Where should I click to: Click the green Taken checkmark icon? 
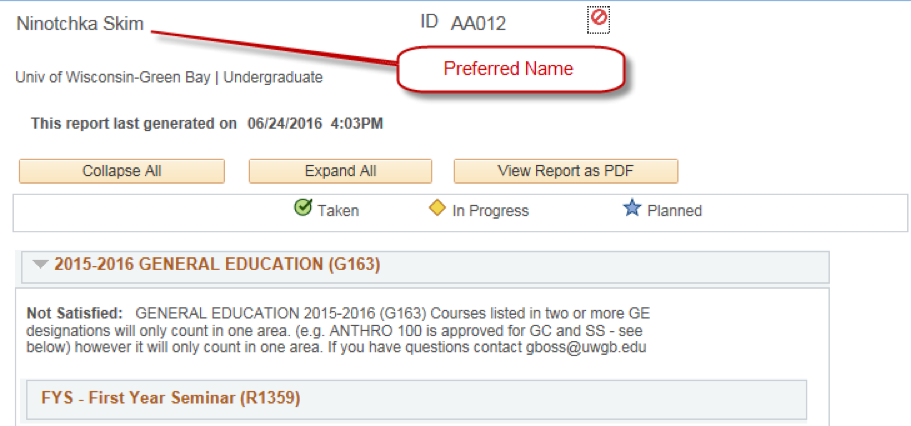tap(303, 207)
